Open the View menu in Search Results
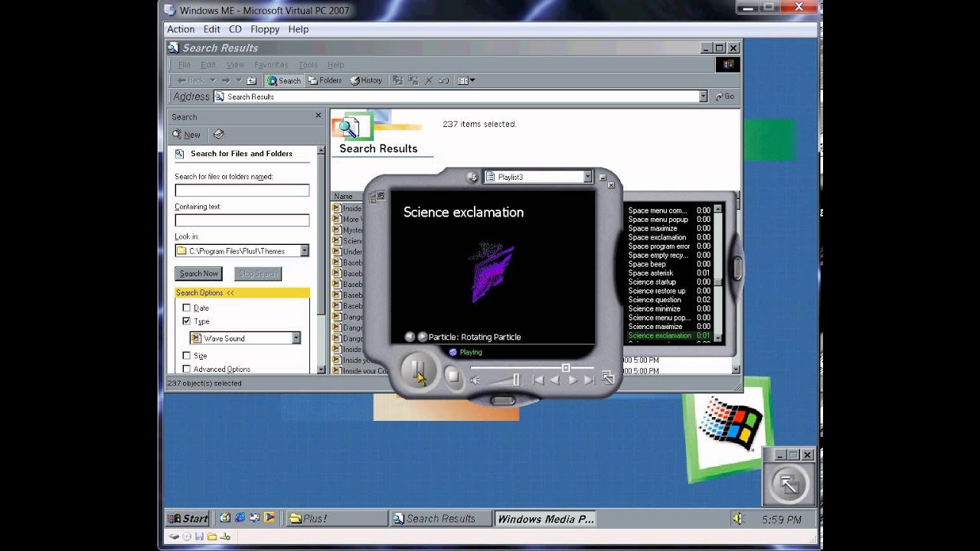980x551 pixels. point(235,65)
